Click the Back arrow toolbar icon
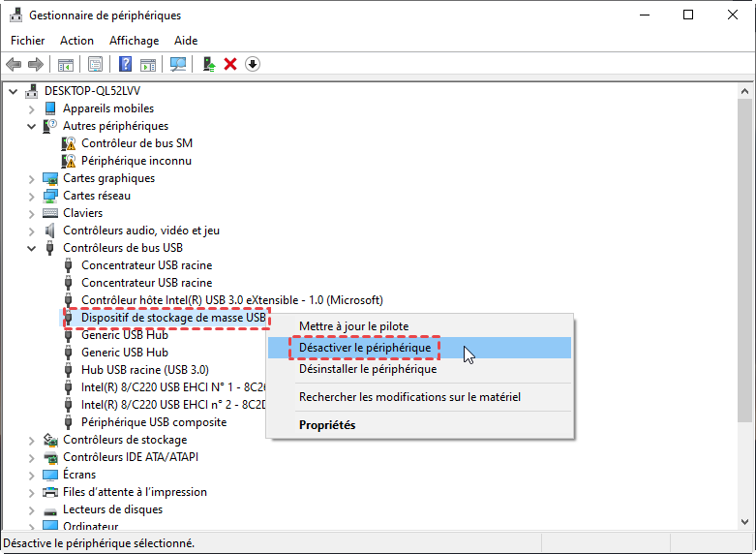Viewport: 756px width, 554px height. [14, 64]
